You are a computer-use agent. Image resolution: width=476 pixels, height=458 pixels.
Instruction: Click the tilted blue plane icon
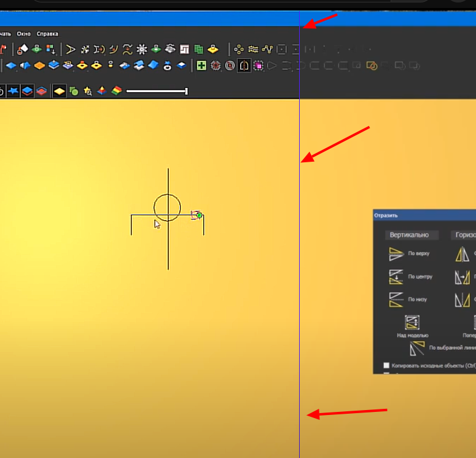click(153, 65)
